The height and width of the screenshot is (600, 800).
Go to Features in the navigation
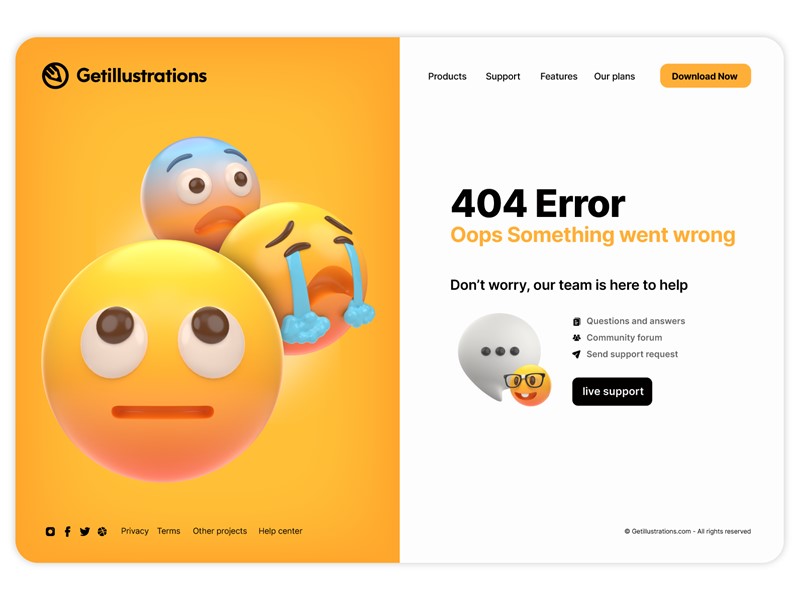tap(559, 77)
